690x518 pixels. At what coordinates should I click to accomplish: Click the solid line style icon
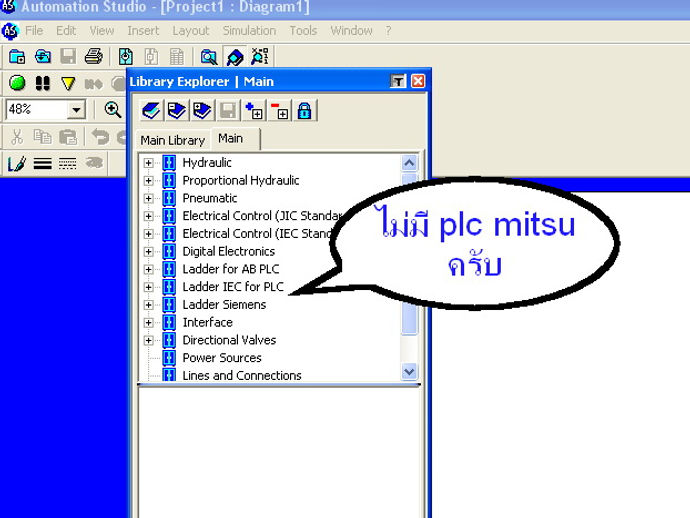click(42, 164)
